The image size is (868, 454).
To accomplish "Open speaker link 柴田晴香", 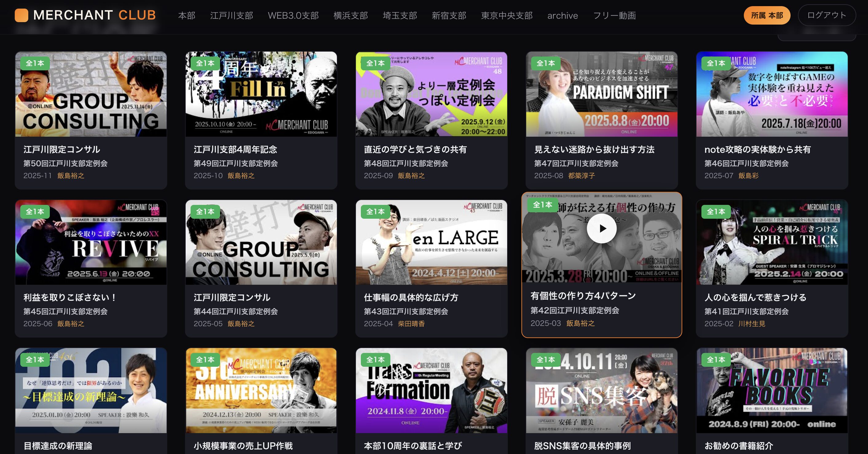I will pos(412,324).
